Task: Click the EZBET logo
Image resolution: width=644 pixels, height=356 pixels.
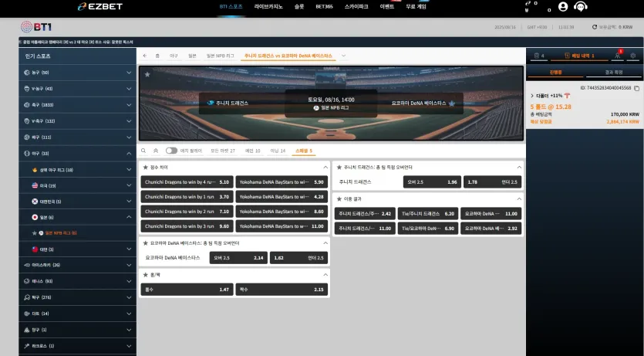Action: click(x=100, y=7)
